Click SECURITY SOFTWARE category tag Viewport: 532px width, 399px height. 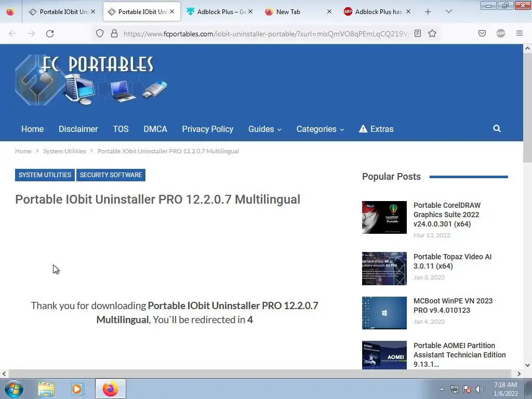(x=111, y=175)
